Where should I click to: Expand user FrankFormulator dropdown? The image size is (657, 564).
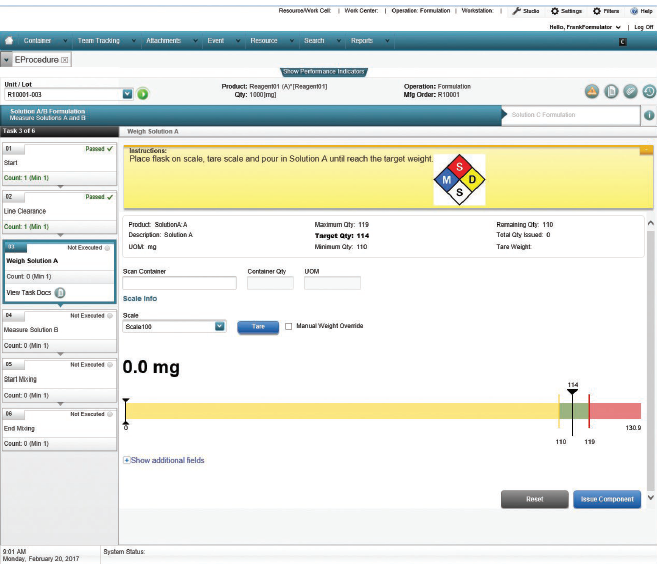[x=618, y=27]
